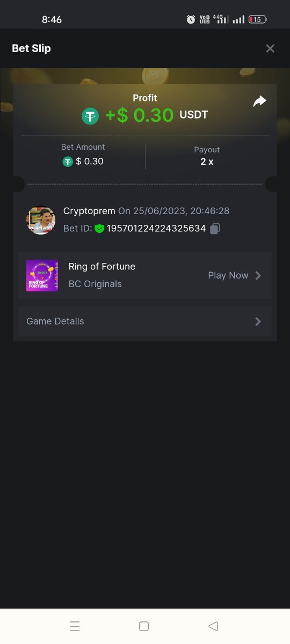Tap the small Tether icon next to the bet amount
Image resolution: width=290 pixels, height=644 pixels.
coord(68,162)
